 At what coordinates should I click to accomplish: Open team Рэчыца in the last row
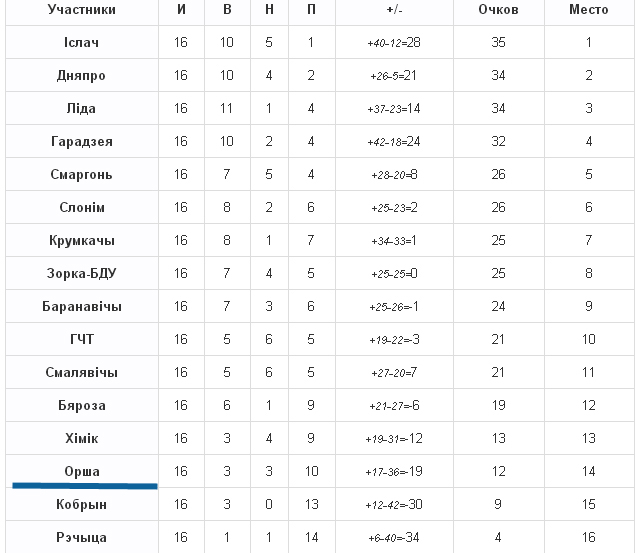pyautogui.click(x=81, y=538)
